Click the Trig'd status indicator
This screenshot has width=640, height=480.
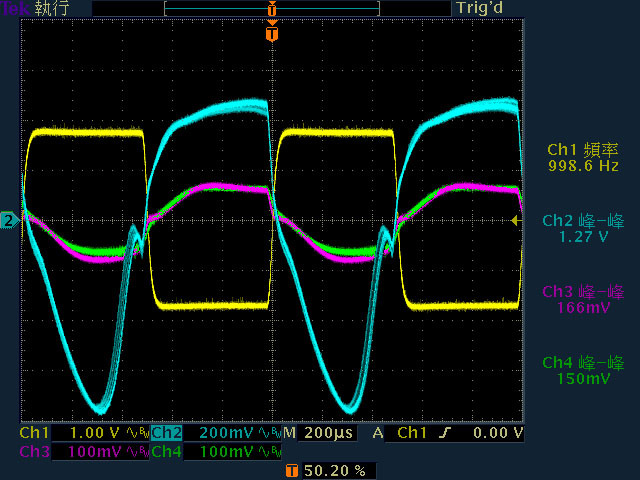tap(479, 8)
